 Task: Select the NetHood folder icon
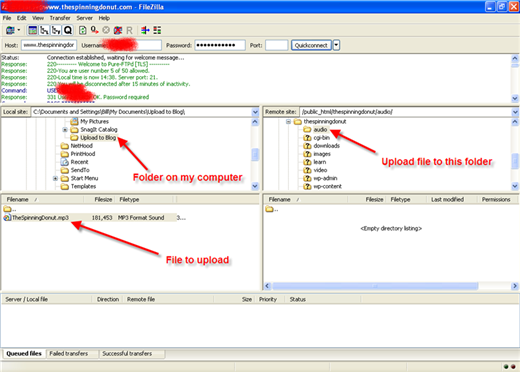[64, 146]
